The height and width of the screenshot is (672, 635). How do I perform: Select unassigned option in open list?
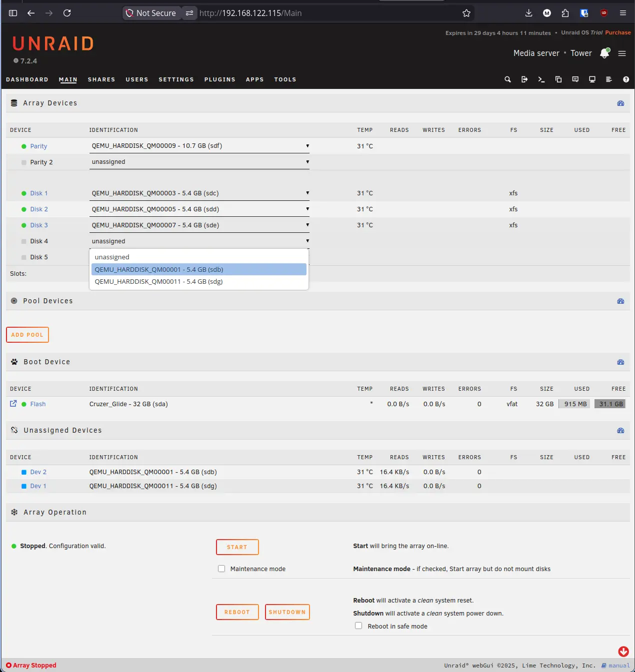(199, 257)
